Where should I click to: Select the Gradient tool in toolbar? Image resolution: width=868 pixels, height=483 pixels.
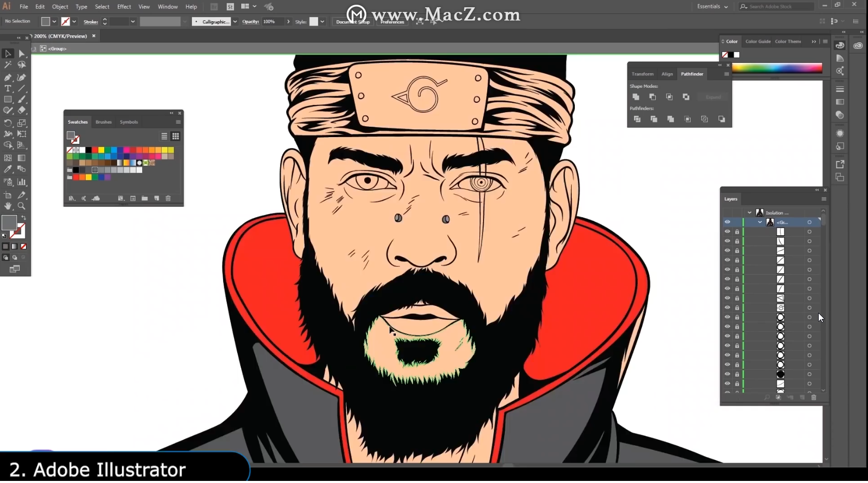(x=21, y=158)
